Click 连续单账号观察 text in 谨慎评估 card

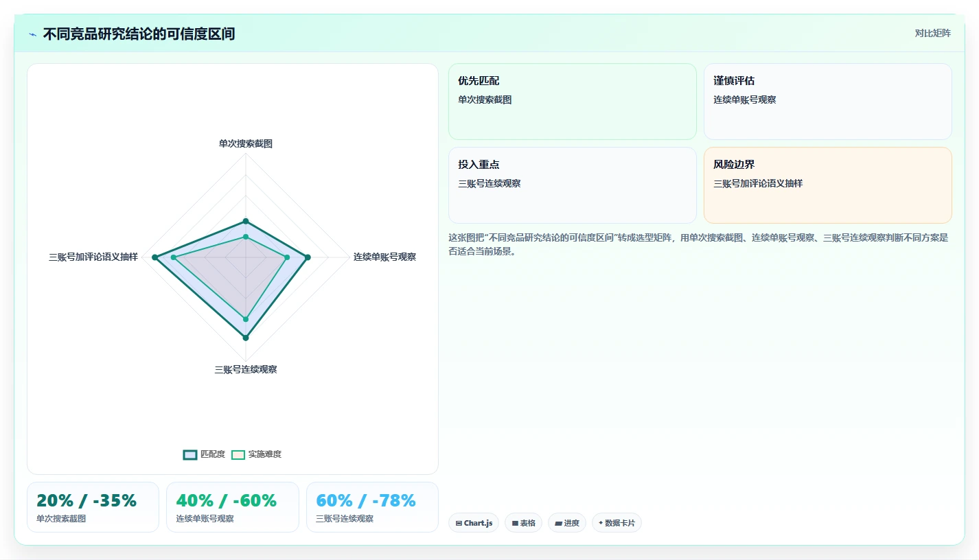[x=744, y=100]
